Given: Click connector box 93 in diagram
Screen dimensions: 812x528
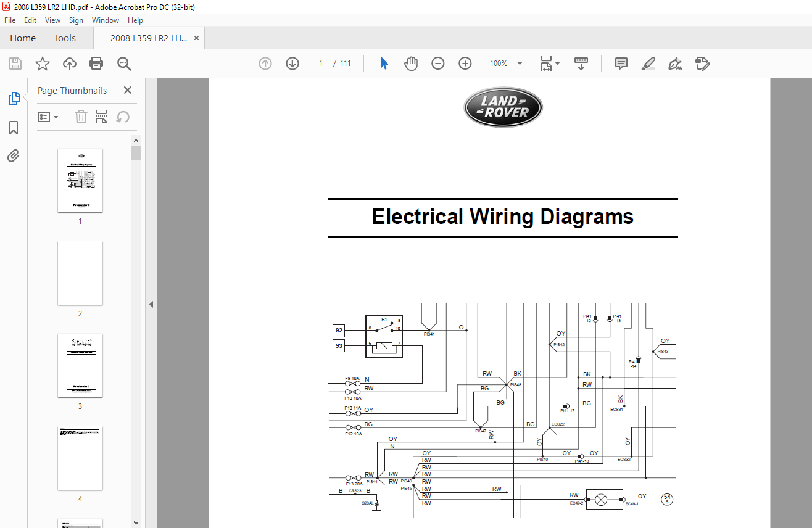Looking at the screenshot, I should (x=339, y=346).
